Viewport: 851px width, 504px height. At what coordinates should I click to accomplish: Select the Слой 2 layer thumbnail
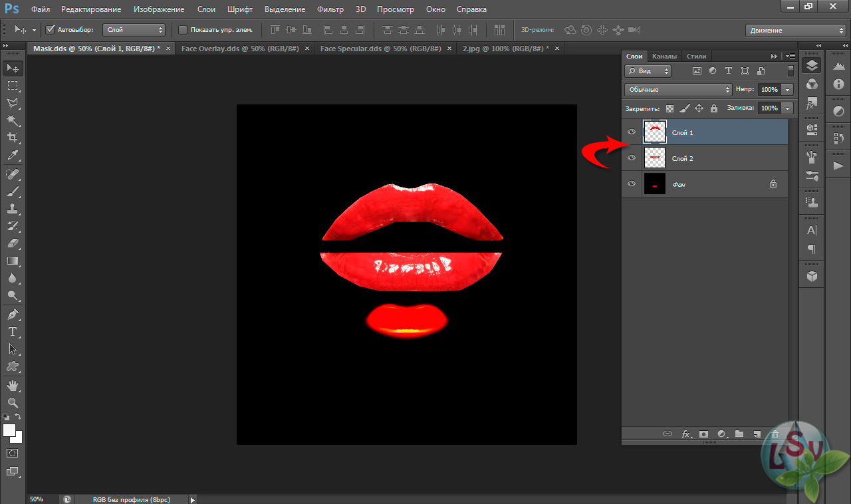[x=655, y=158]
